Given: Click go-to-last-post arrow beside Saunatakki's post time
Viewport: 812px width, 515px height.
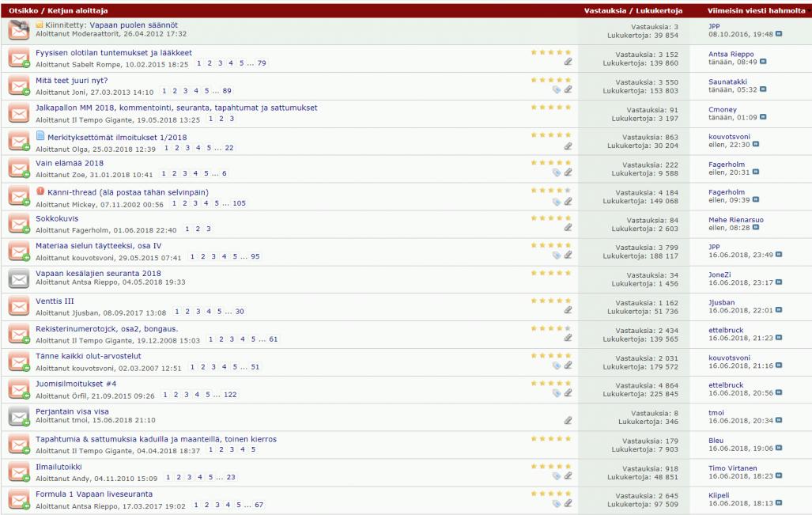Looking at the screenshot, I should pyautogui.click(x=763, y=89).
